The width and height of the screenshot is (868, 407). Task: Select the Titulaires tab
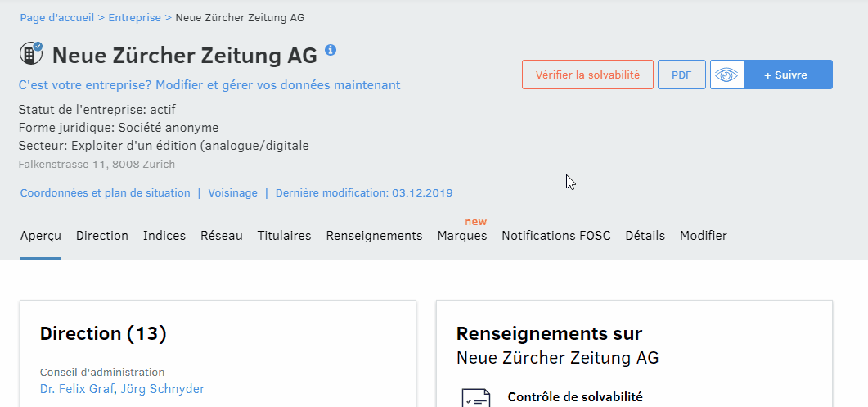(284, 236)
